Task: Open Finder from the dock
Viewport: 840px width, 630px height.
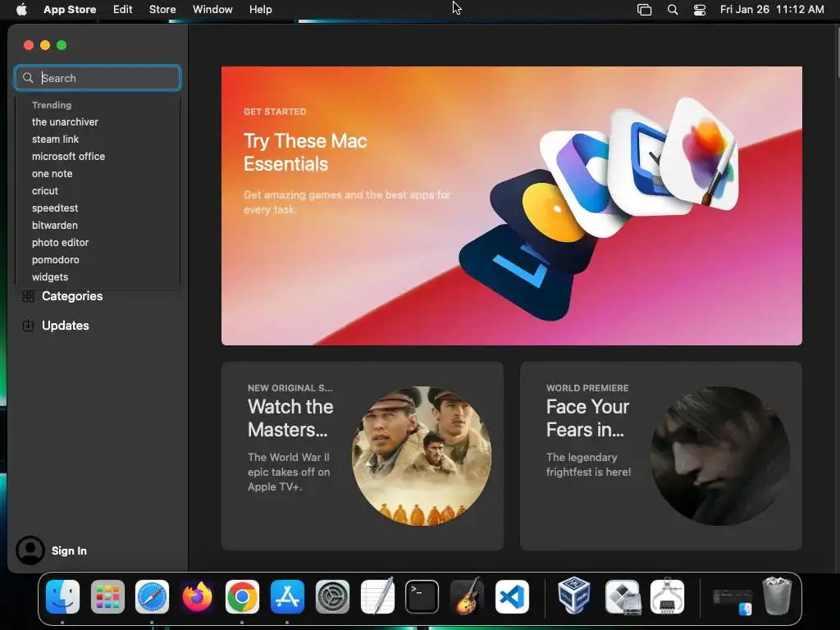Action: click(62, 597)
